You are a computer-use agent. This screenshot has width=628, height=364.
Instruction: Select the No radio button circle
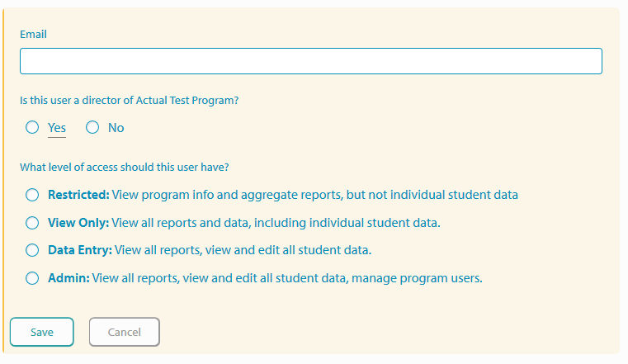(92, 128)
